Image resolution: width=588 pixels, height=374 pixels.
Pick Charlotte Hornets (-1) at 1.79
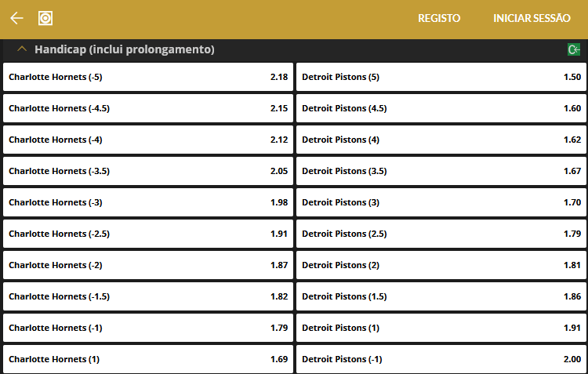148,328
